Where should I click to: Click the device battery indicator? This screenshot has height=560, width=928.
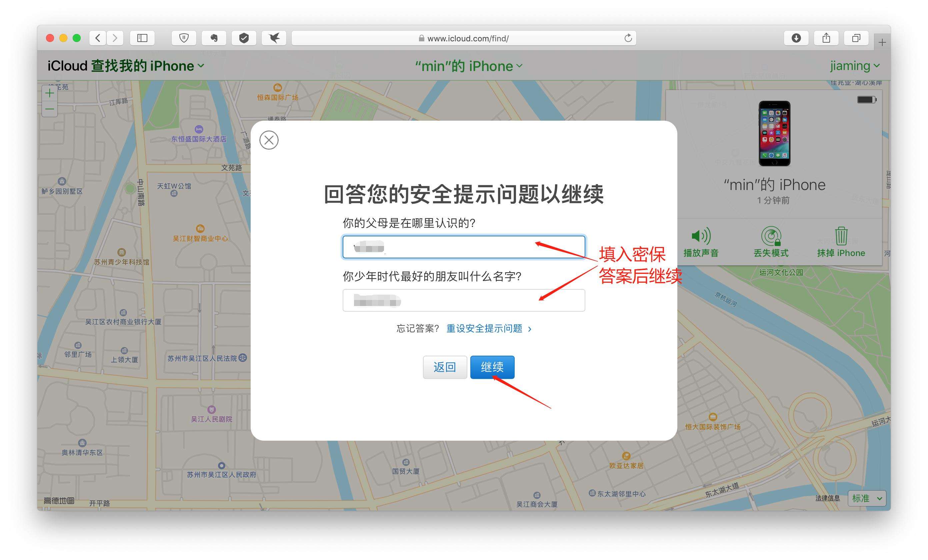[867, 100]
